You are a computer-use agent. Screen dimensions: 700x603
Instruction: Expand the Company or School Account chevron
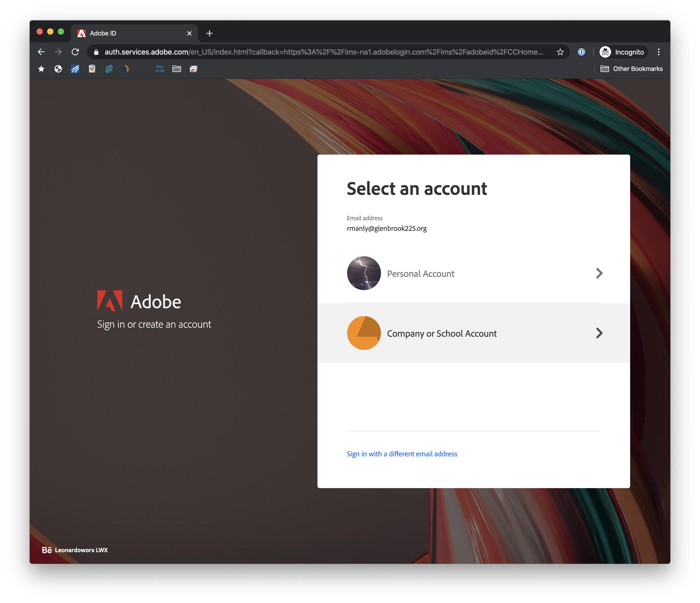point(599,333)
